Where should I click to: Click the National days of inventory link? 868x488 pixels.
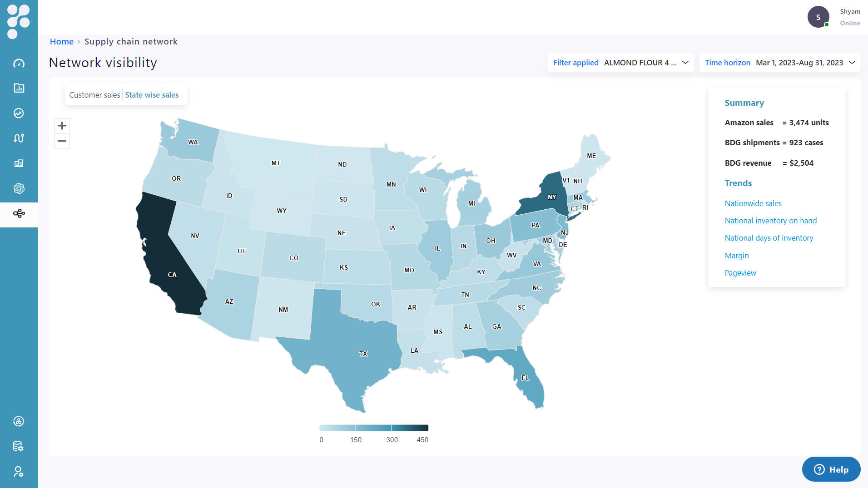pyautogui.click(x=769, y=238)
